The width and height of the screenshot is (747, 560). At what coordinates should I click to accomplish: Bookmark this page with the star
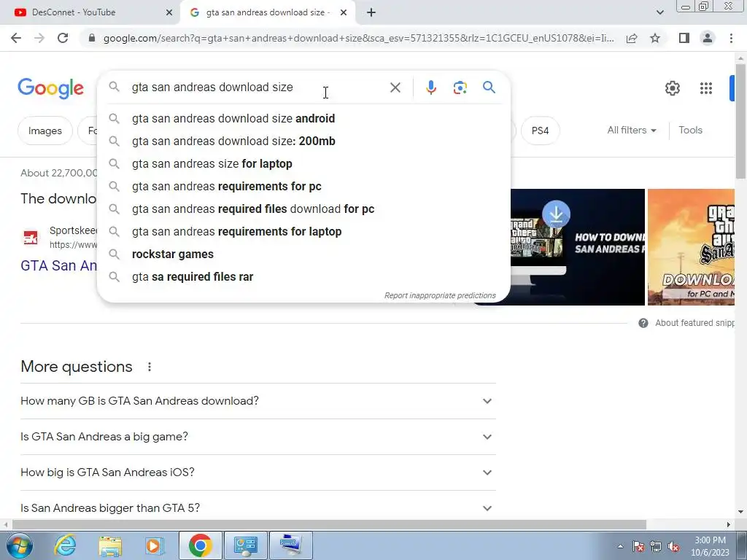pyautogui.click(x=655, y=38)
